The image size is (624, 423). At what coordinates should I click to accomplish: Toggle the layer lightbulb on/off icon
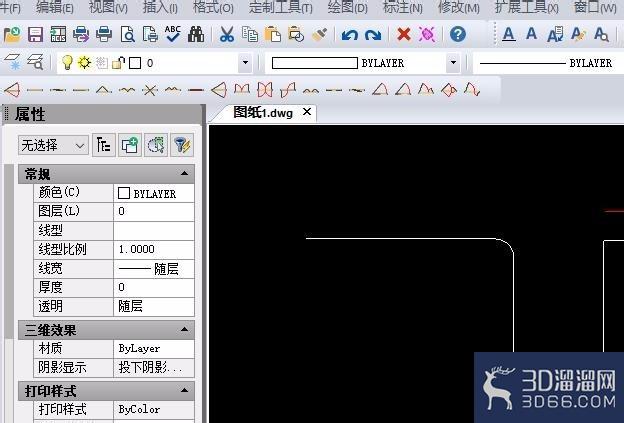tap(67, 62)
